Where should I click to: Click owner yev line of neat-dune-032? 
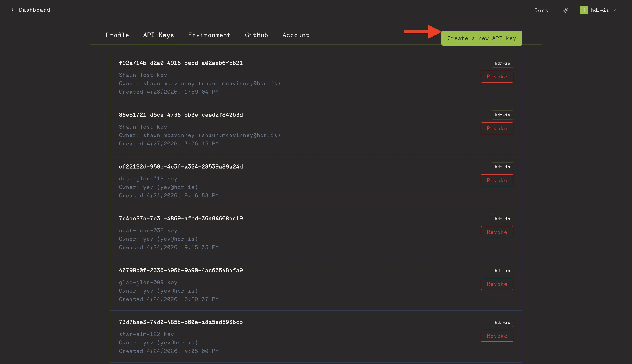pos(158,239)
